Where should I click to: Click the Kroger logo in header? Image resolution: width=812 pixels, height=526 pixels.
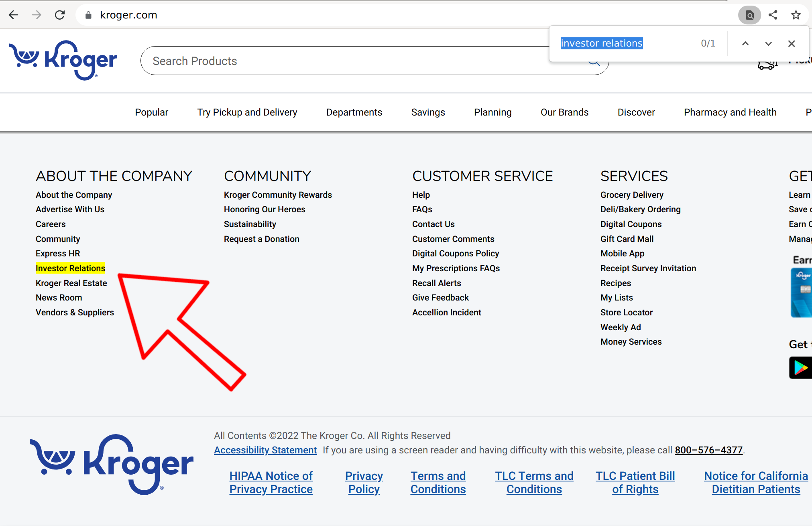point(65,59)
